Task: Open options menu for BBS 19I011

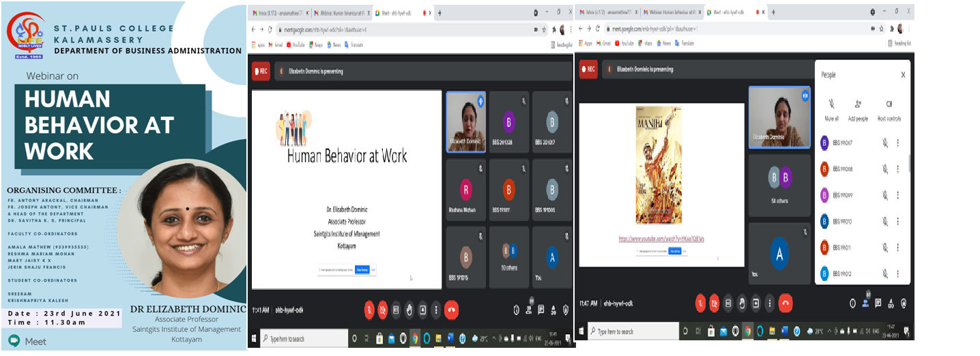Action: (x=897, y=247)
